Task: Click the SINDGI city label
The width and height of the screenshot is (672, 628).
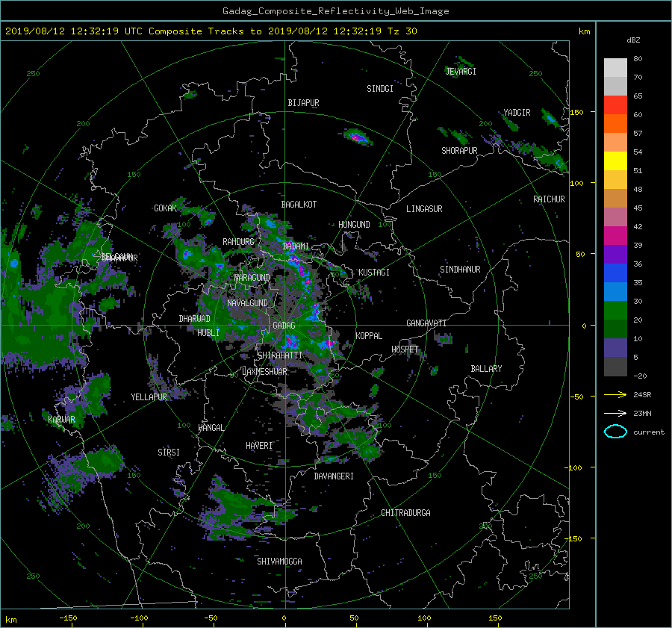Action: (380, 89)
